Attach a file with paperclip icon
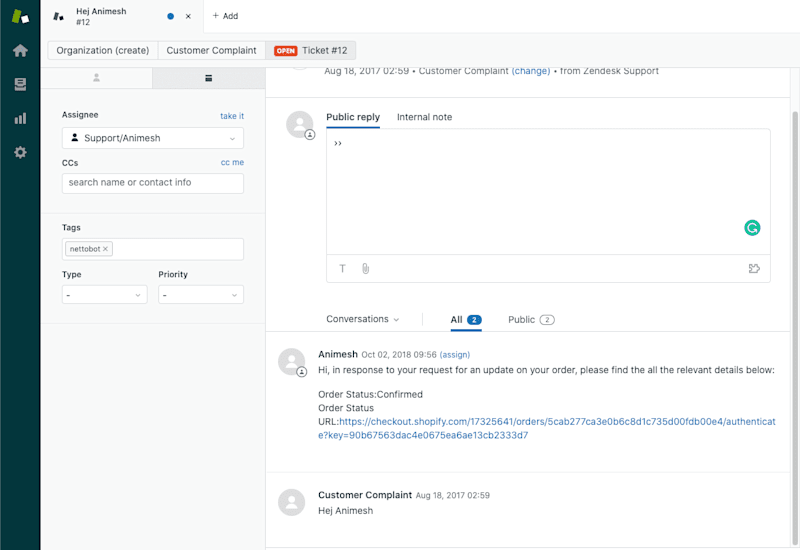This screenshot has height=550, width=800. tap(365, 268)
